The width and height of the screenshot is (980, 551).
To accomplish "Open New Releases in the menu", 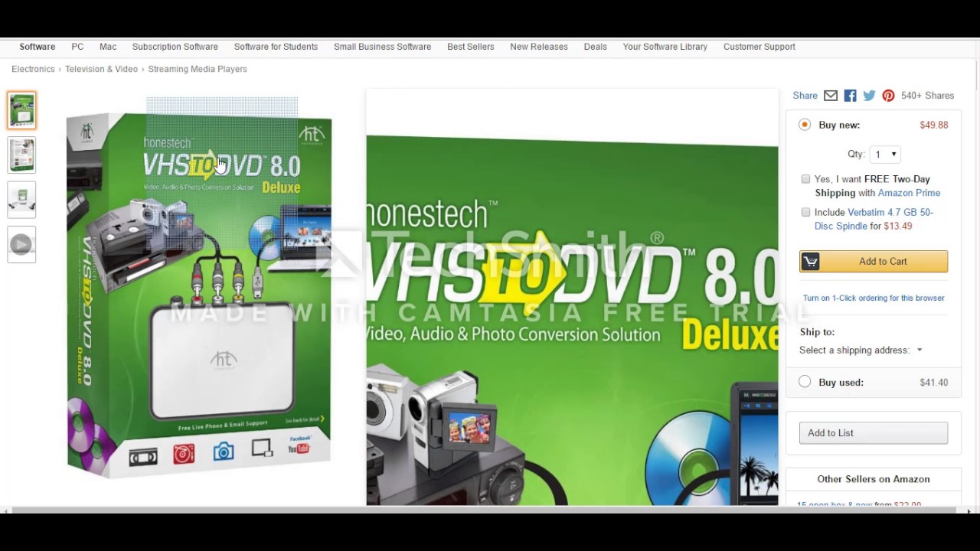I will pyautogui.click(x=539, y=47).
